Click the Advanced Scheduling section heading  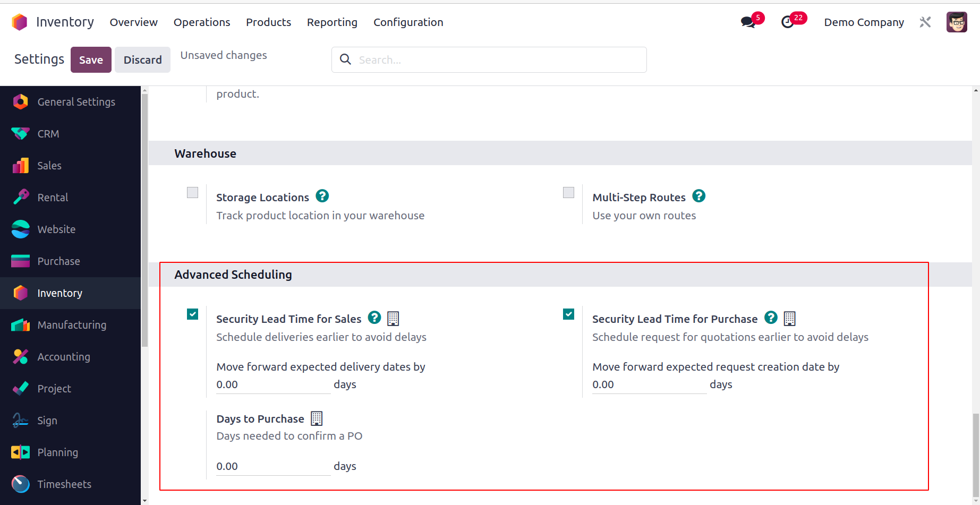click(x=233, y=275)
